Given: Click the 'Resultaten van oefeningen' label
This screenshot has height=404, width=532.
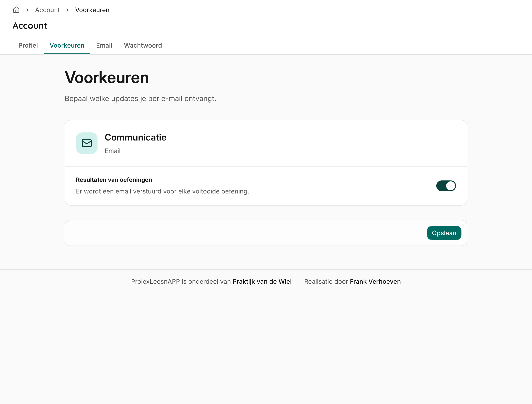Looking at the screenshot, I should tap(114, 180).
